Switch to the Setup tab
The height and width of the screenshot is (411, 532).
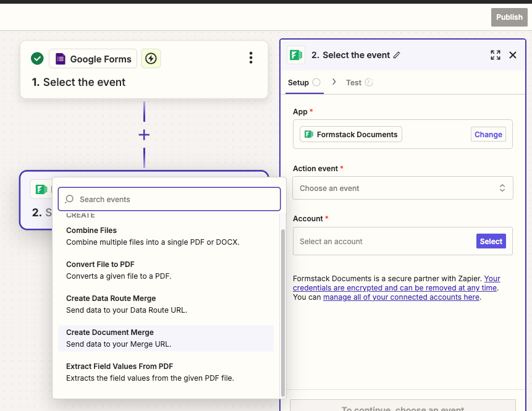[x=299, y=82]
